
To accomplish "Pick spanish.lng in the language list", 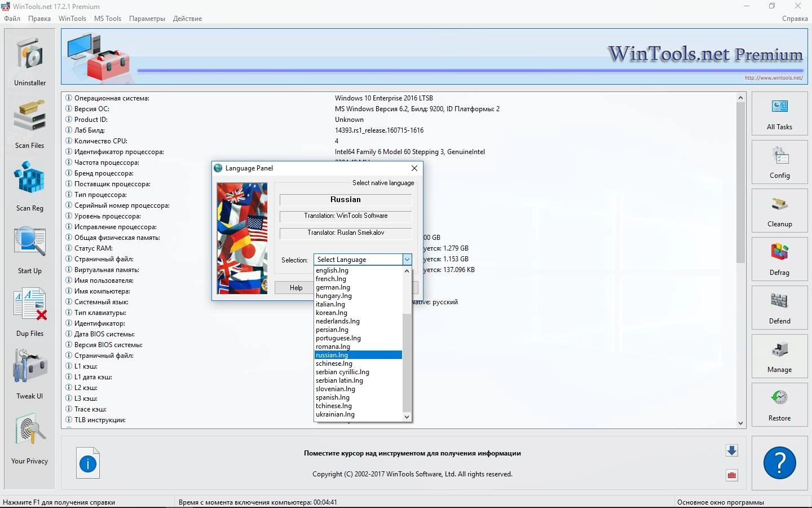I will [358, 397].
